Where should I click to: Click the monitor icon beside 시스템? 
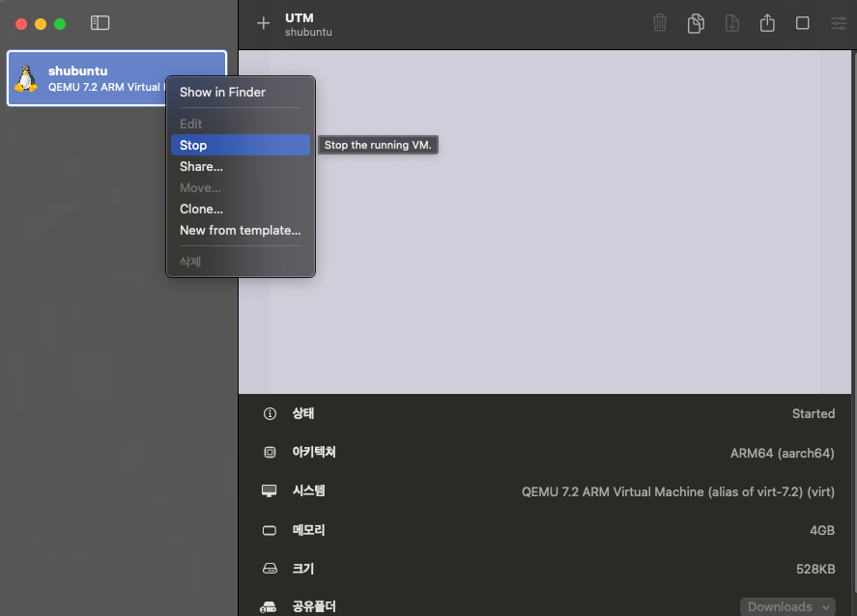[269, 490]
